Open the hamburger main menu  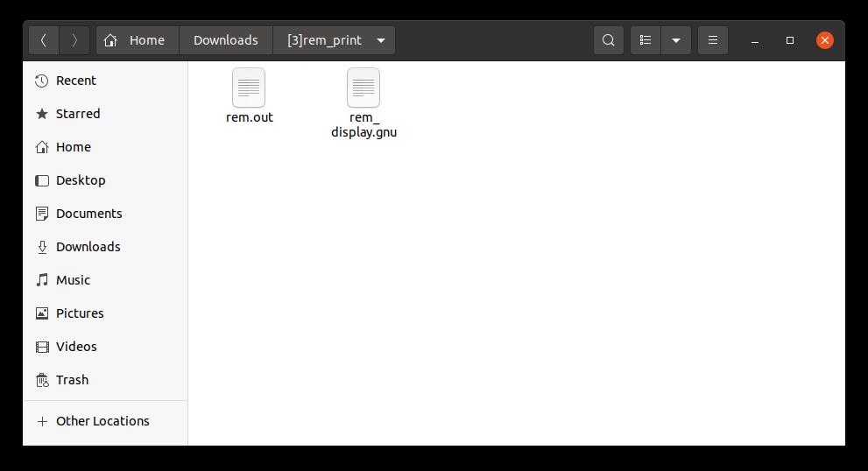tap(713, 40)
